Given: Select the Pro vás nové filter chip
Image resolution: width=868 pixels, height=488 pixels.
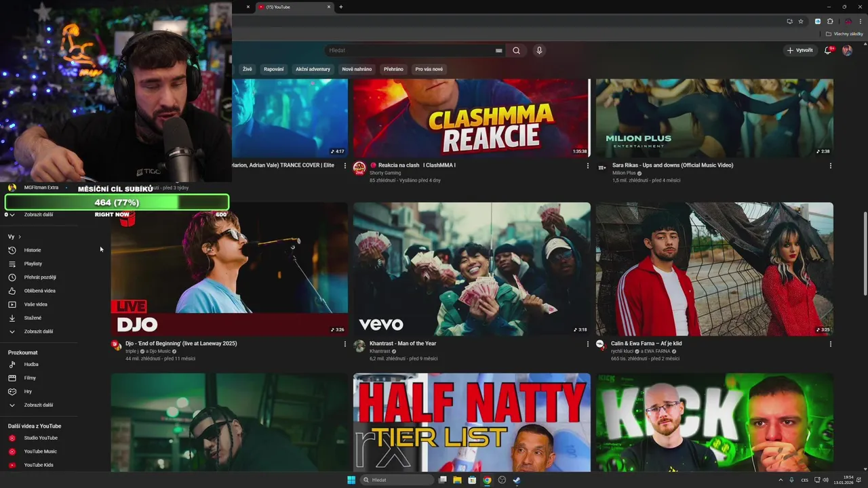Looking at the screenshot, I should tap(429, 69).
